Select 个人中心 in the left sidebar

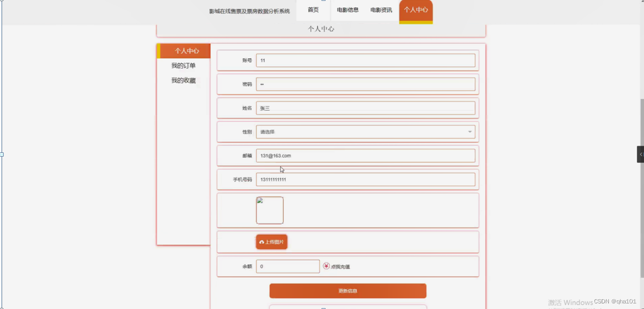click(186, 50)
